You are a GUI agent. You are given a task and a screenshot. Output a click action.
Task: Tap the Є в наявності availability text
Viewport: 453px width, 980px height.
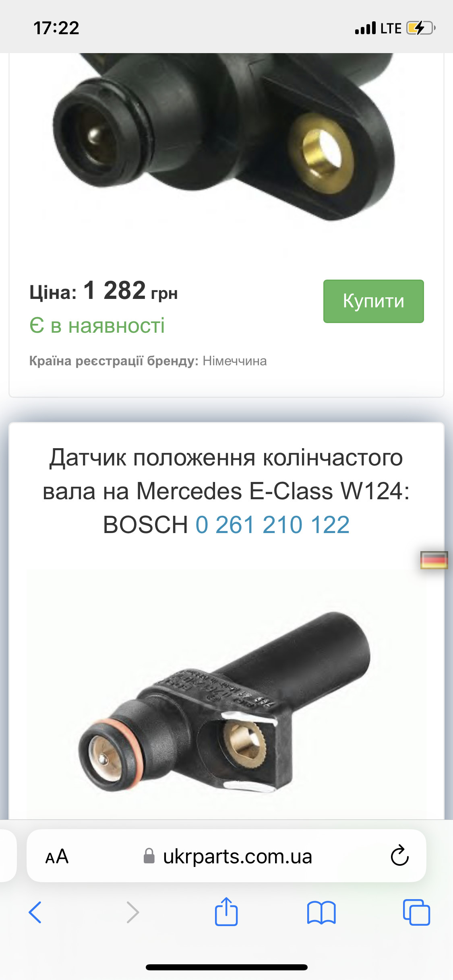(x=97, y=325)
